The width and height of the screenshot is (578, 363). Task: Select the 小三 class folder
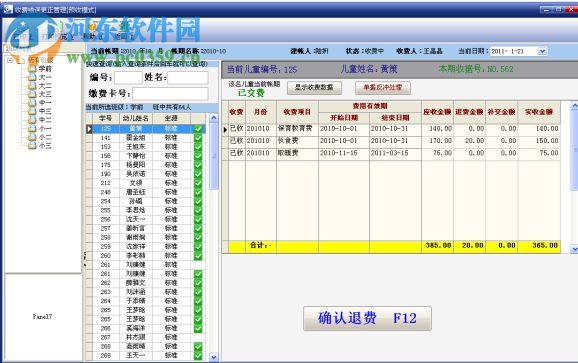point(41,146)
